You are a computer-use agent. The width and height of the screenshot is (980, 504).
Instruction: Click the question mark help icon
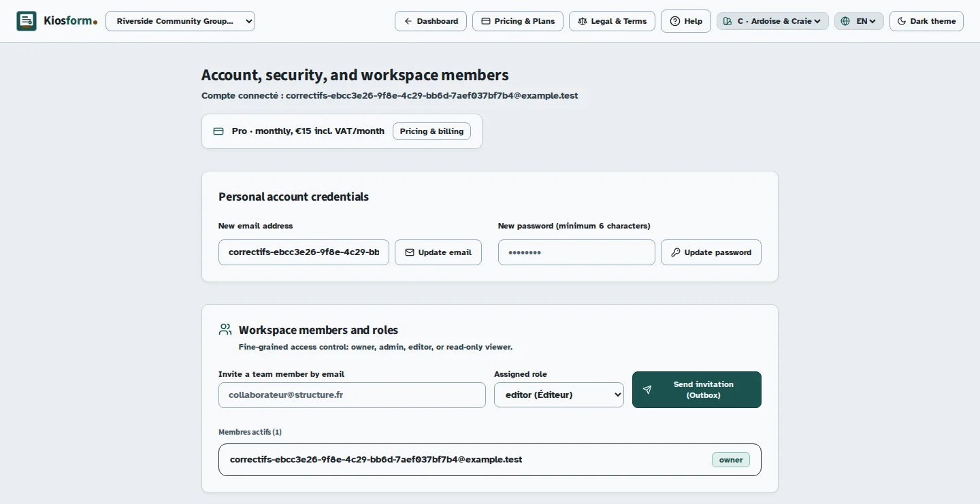(675, 21)
